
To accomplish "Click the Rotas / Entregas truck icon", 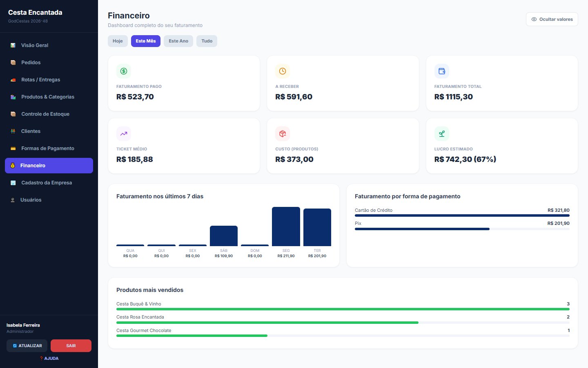I will [13, 80].
